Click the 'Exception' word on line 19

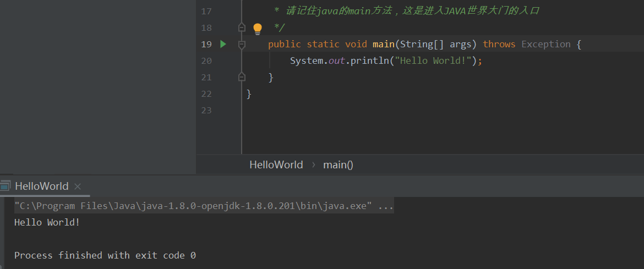[x=546, y=44]
